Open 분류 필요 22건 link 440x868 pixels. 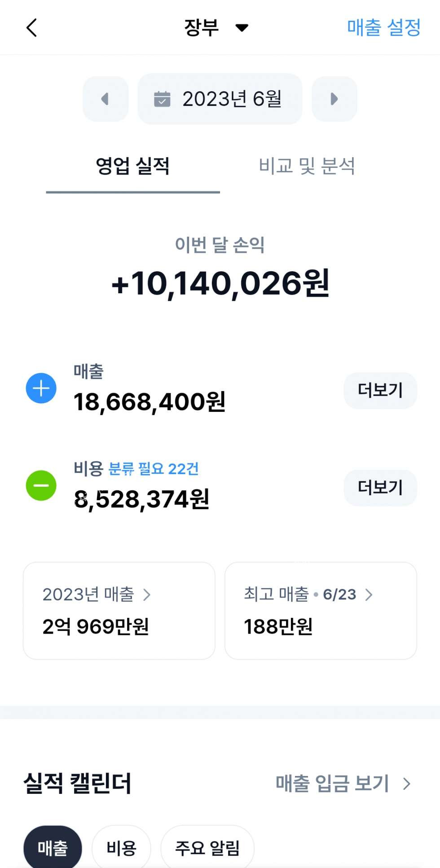[154, 469]
